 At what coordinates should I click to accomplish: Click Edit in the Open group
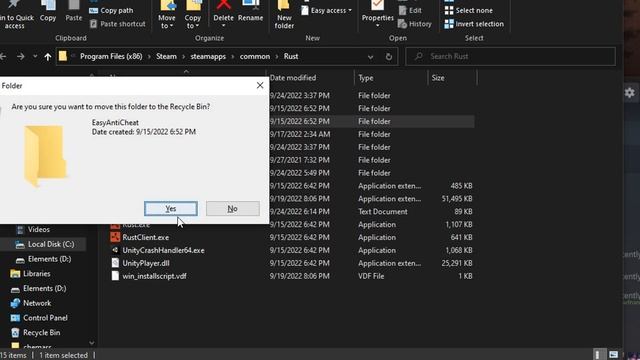click(410, 11)
